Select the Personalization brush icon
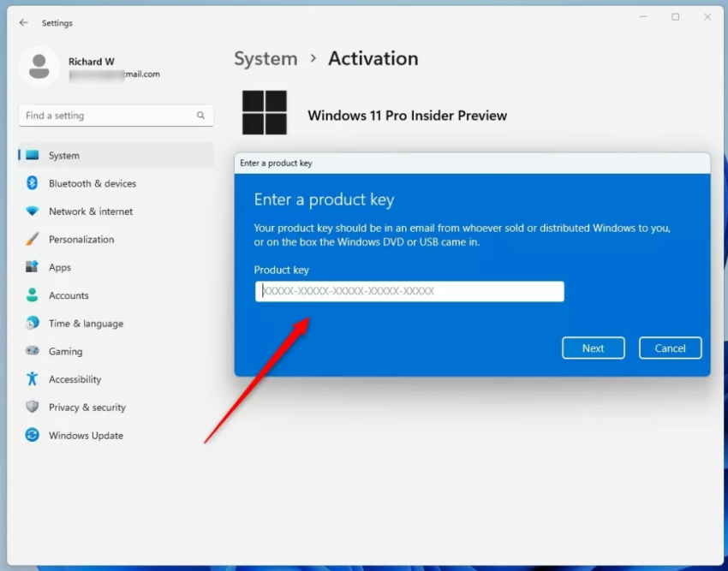Image resolution: width=728 pixels, height=571 pixels. click(x=31, y=239)
